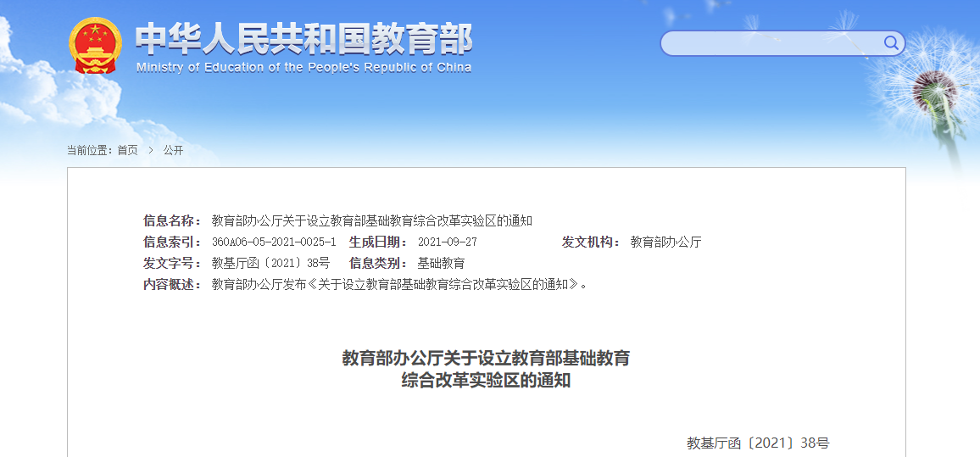This screenshot has height=457, width=980.
Task: Click the 中华人民共和国教育部 site title
Action: (x=303, y=39)
